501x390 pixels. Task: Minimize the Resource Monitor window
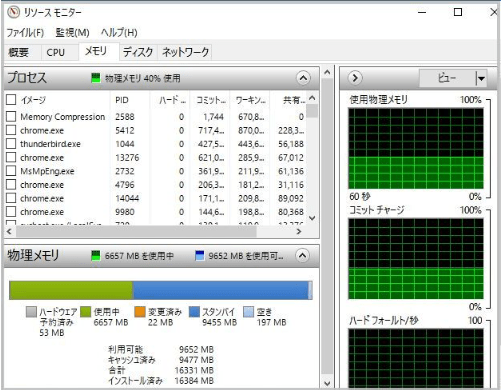click(422, 12)
